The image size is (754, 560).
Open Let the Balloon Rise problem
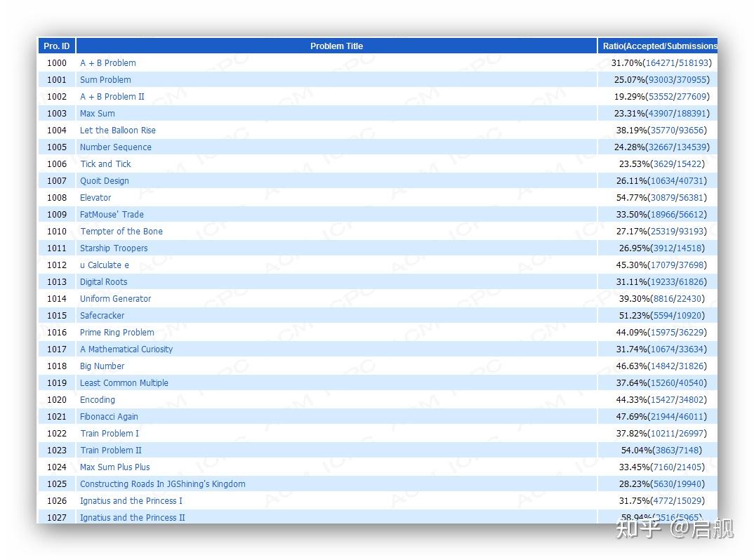[118, 131]
